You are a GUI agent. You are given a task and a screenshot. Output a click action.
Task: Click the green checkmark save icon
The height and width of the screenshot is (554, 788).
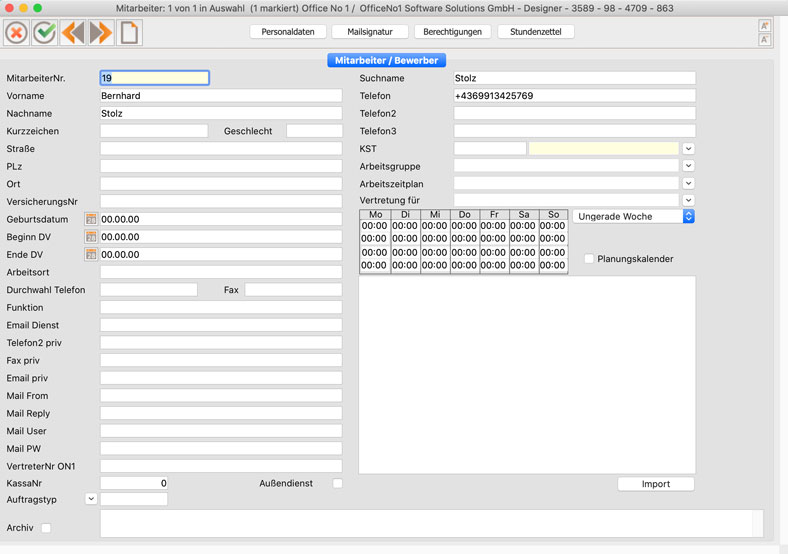pyautogui.click(x=45, y=33)
